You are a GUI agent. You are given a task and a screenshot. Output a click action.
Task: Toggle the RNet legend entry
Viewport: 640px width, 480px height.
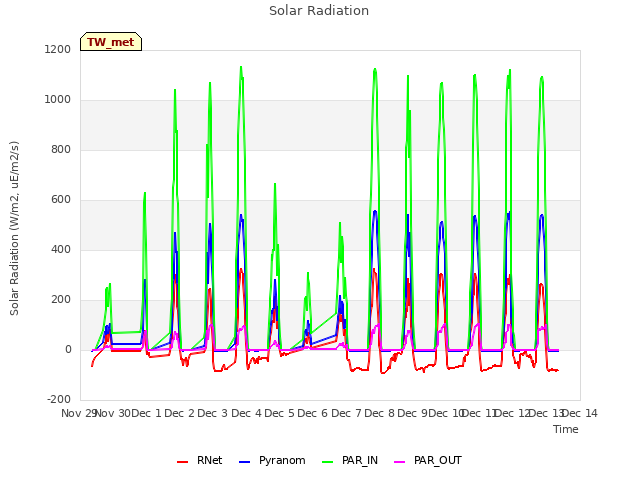click(x=200, y=460)
